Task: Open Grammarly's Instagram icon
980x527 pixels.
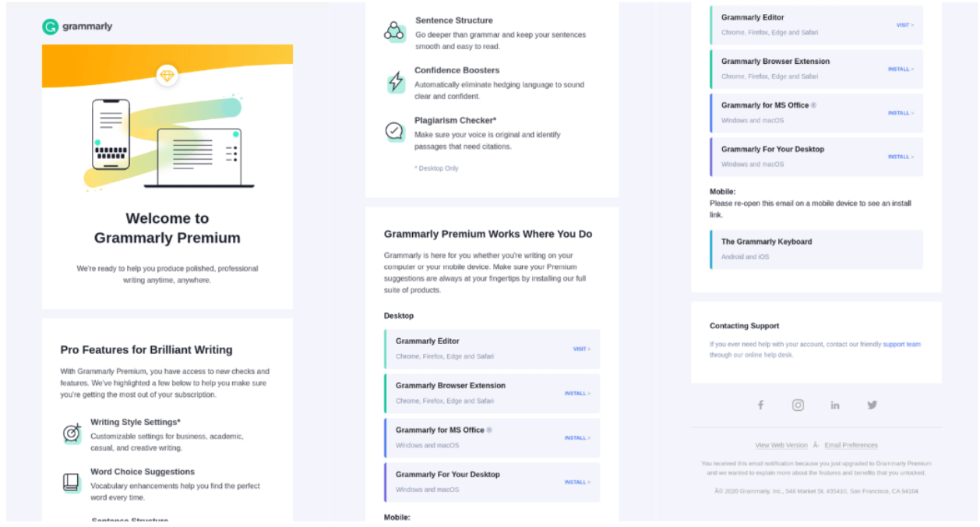Action: click(798, 405)
